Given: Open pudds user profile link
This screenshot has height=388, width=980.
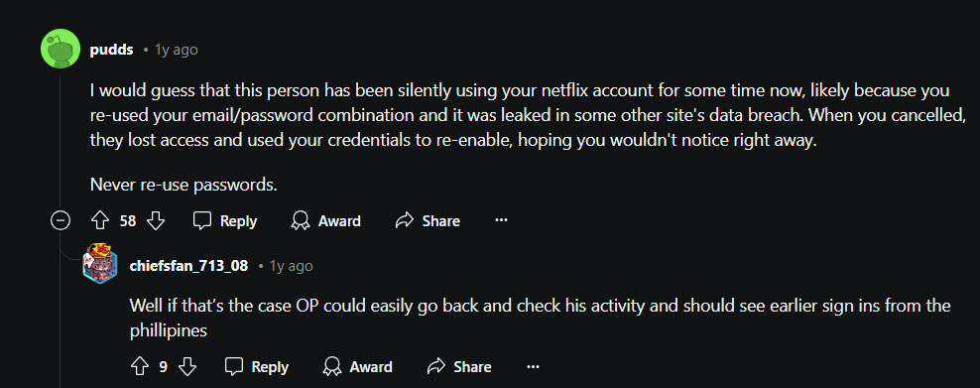Looking at the screenshot, I should click(x=111, y=50).
